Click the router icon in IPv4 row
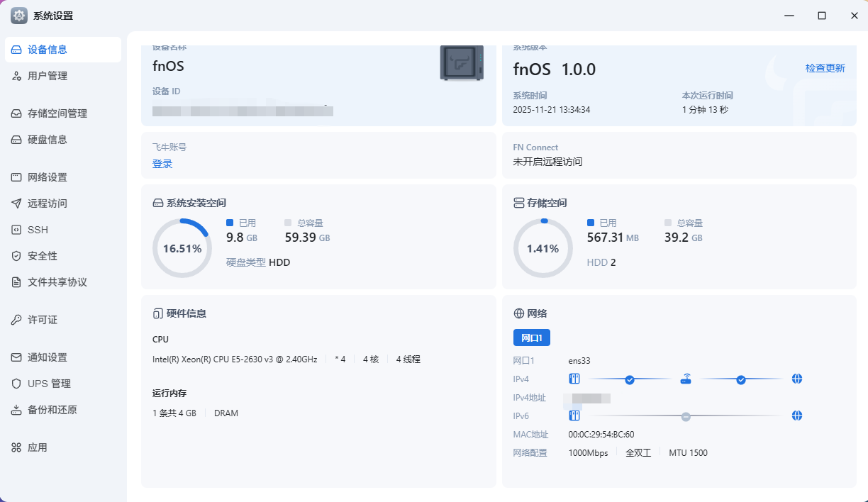 (x=685, y=379)
